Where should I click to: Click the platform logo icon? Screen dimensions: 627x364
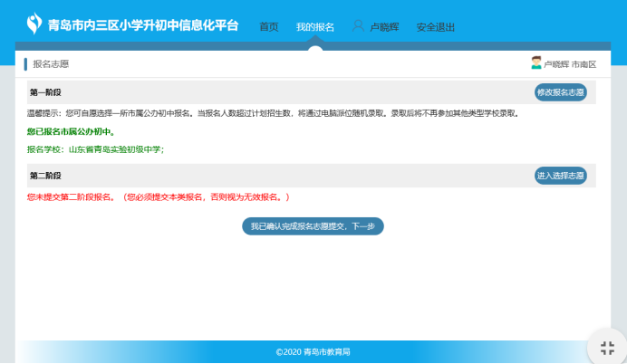tap(34, 24)
